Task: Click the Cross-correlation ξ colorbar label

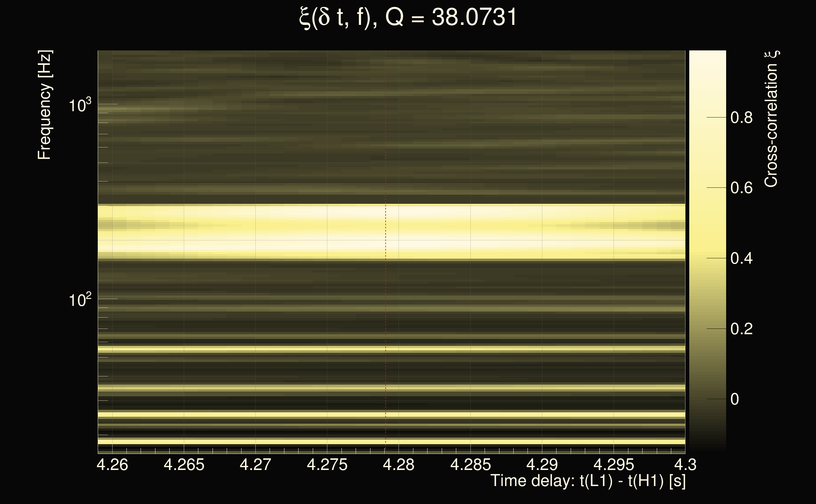Action: coord(772,119)
